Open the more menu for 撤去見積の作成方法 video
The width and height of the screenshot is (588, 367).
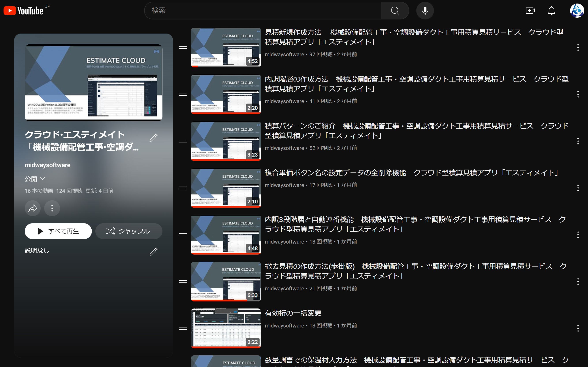(578, 282)
